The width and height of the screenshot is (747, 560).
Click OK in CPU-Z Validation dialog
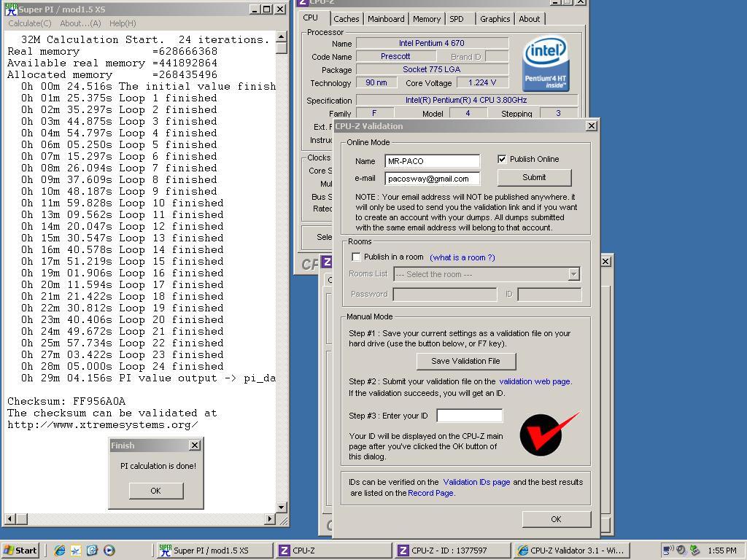556,519
